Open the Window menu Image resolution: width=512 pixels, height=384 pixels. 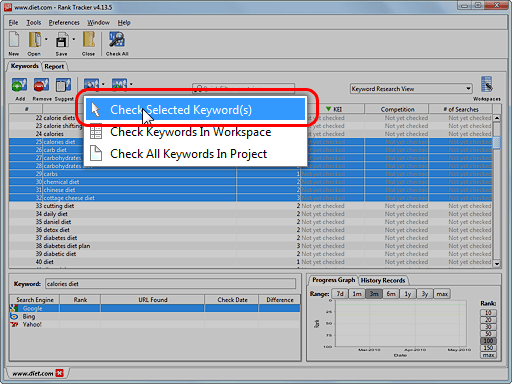click(x=98, y=23)
